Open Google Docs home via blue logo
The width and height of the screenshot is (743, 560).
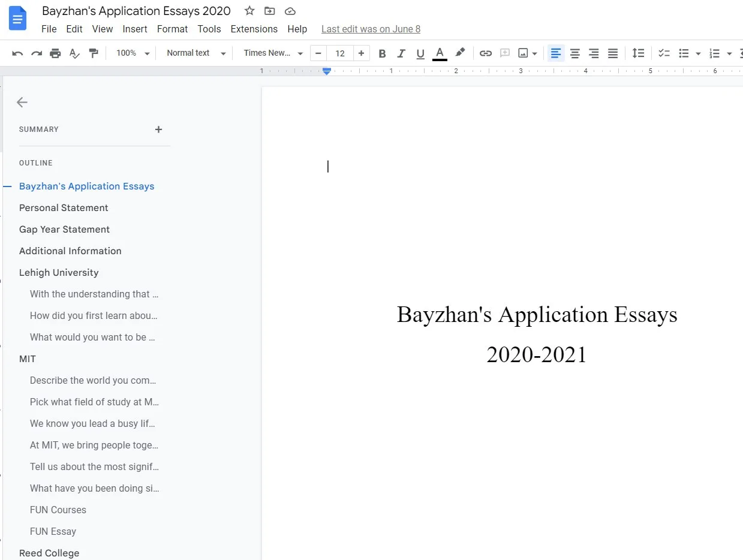18,19
